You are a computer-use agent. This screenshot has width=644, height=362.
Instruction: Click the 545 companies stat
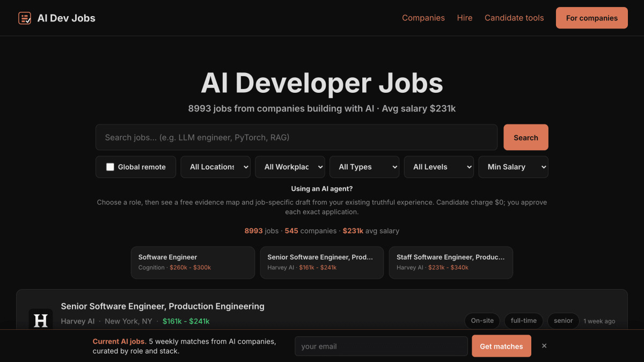tap(310, 231)
